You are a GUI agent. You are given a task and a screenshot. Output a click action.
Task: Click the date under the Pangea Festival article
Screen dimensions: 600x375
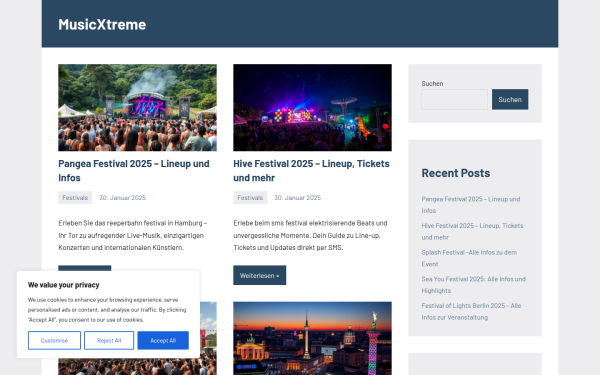[x=122, y=198]
